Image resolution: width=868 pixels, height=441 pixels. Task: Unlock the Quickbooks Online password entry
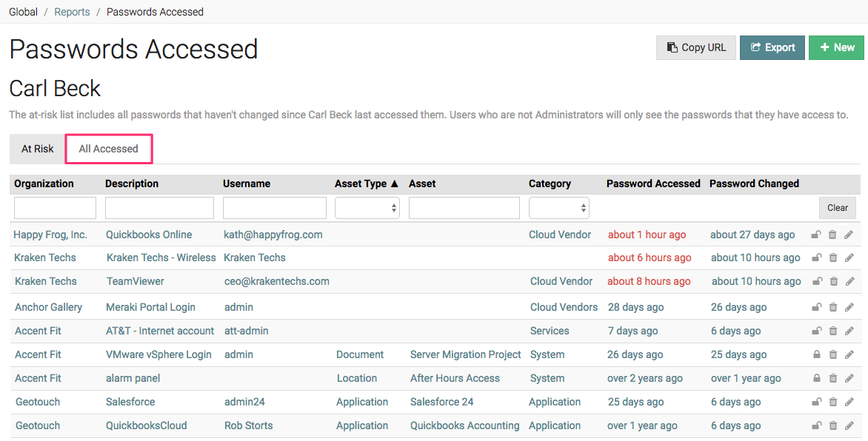coord(816,235)
